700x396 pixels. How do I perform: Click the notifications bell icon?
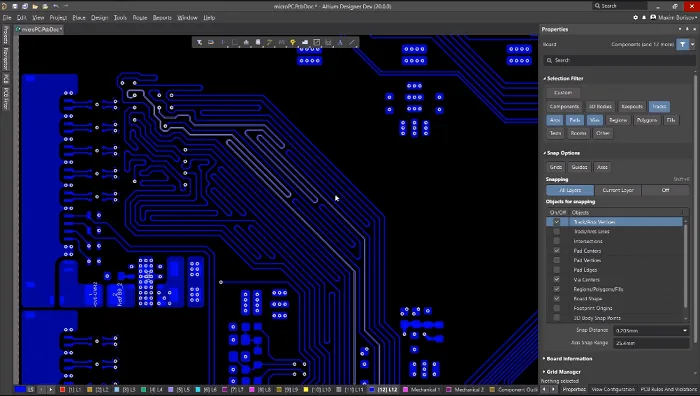(x=644, y=17)
